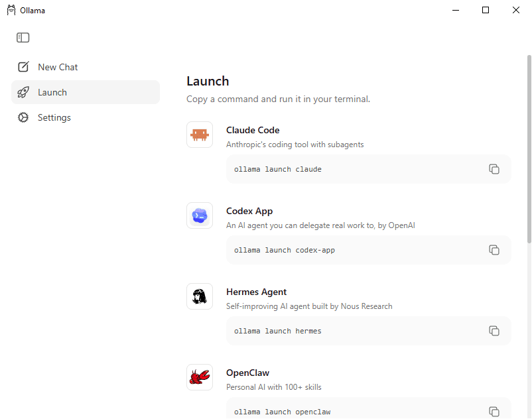Click the Settings gear icon
Screen dimensions: 532x419
tap(23, 117)
